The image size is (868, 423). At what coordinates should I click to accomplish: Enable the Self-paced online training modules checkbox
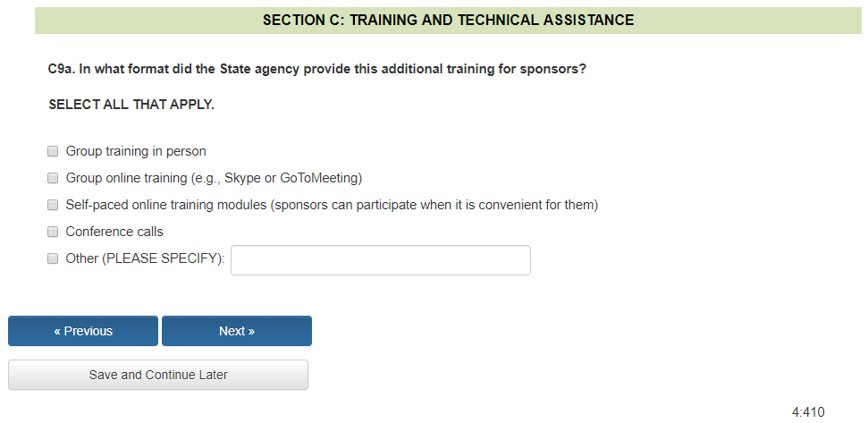tap(53, 205)
